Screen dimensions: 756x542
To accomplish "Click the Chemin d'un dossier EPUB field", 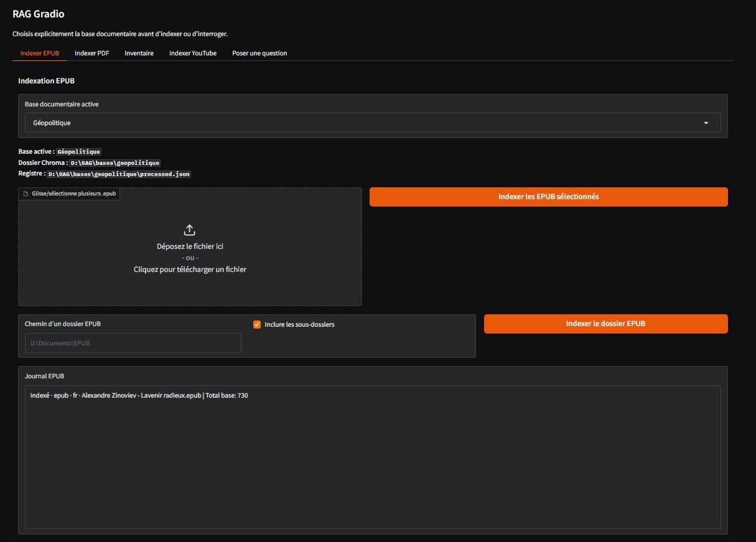I will click(133, 343).
